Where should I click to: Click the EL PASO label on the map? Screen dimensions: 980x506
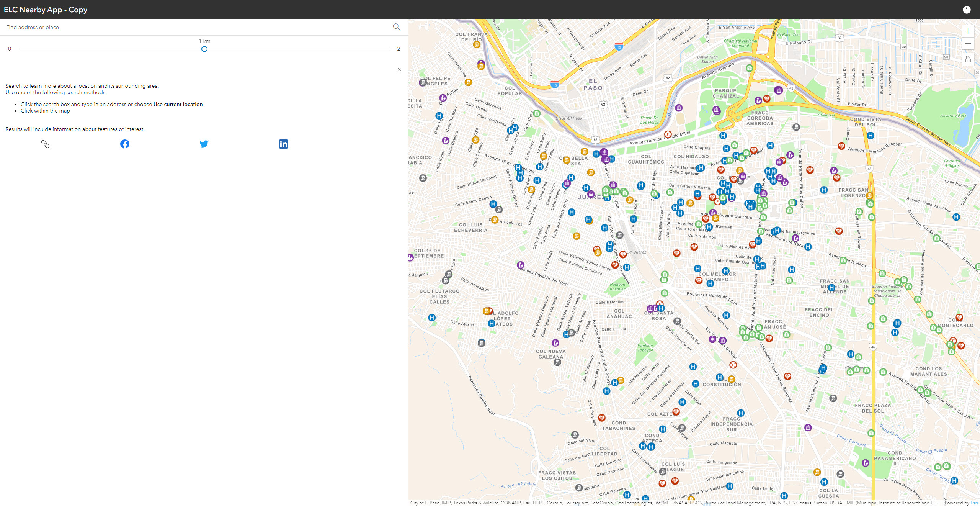[x=593, y=85]
